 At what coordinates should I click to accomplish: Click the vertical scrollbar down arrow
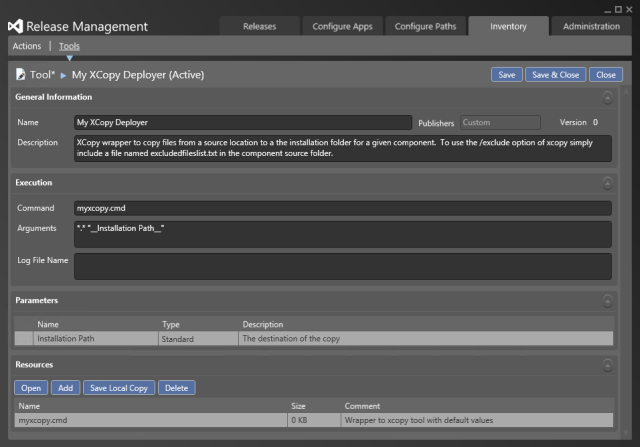pos(626,433)
